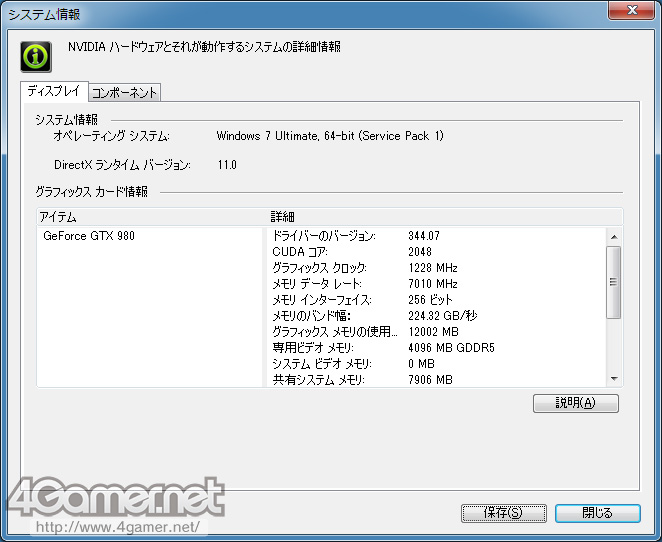Switch to the ディスプレイ tab
This screenshot has width=662, height=542.
[x=54, y=91]
